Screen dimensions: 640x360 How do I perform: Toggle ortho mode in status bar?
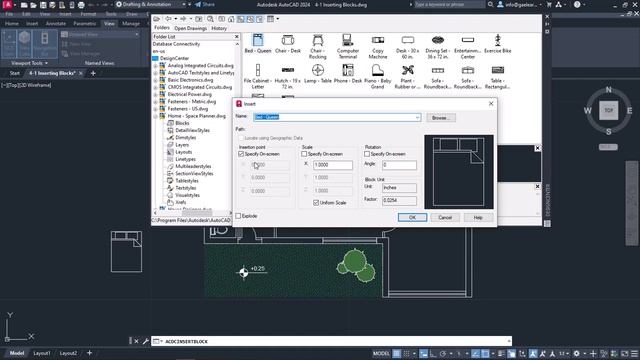tap(433, 353)
